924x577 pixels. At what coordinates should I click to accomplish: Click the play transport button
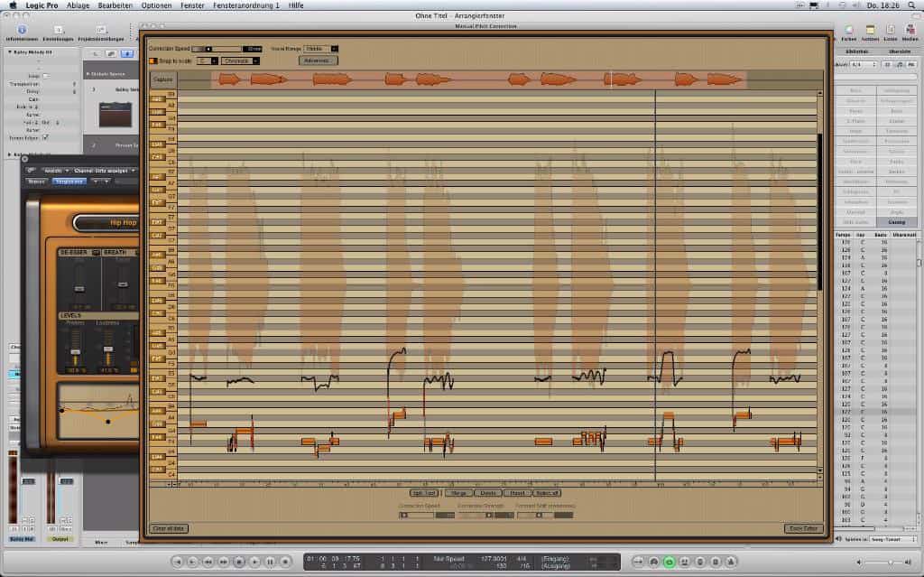click(254, 562)
